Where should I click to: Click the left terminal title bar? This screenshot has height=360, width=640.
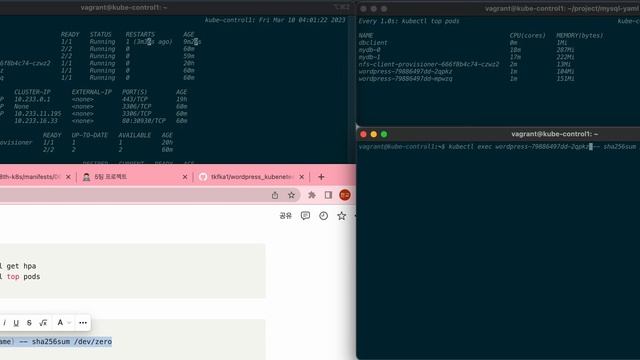[x=176, y=7]
